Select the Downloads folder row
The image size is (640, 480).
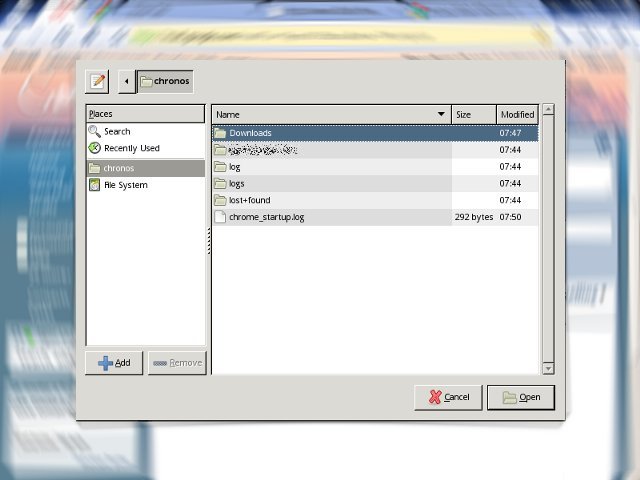tap(375, 133)
